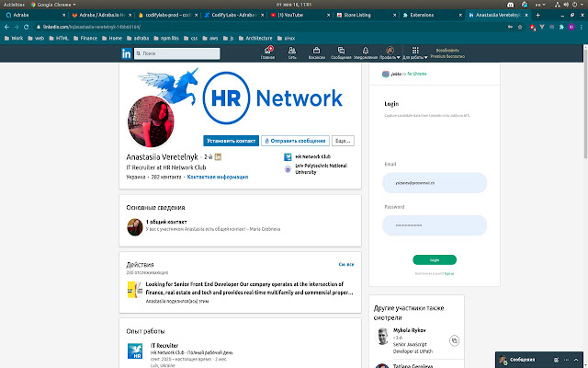
Task: Open the 1 общий контакт link
Action: [x=166, y=222]
